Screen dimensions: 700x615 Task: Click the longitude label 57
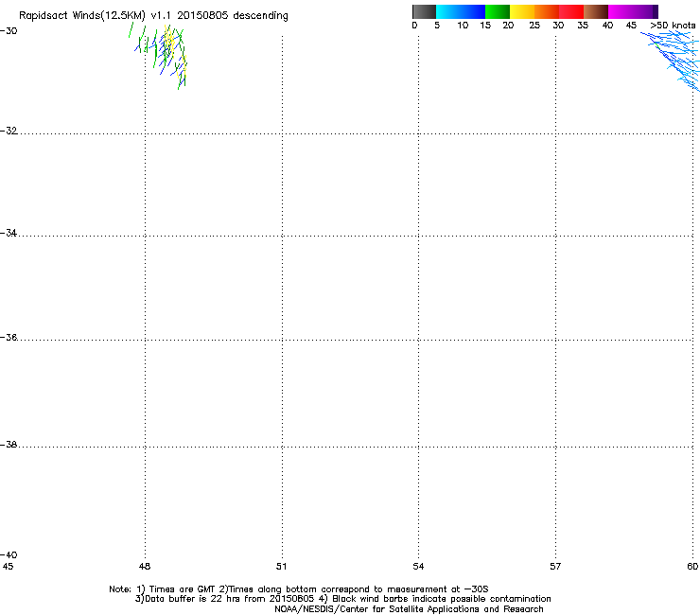pos(555,567)
